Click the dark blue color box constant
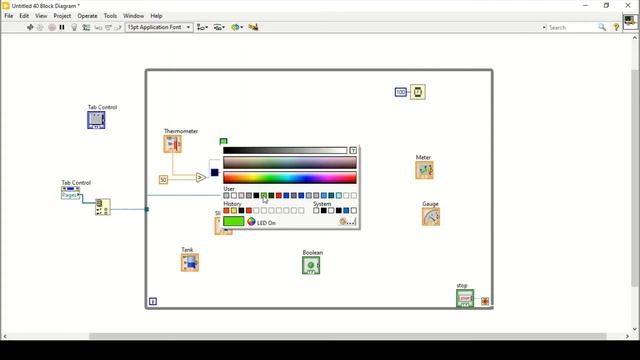 click(214, 173)
